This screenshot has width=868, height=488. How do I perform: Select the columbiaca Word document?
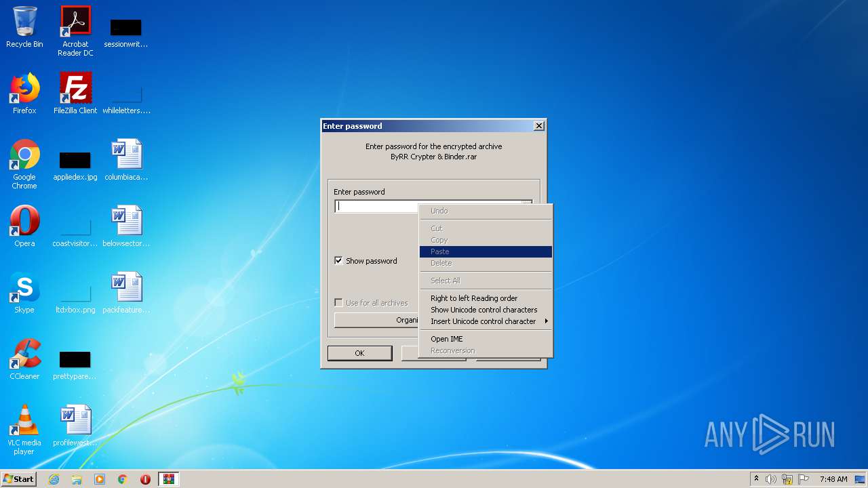(x=126, y=160)
